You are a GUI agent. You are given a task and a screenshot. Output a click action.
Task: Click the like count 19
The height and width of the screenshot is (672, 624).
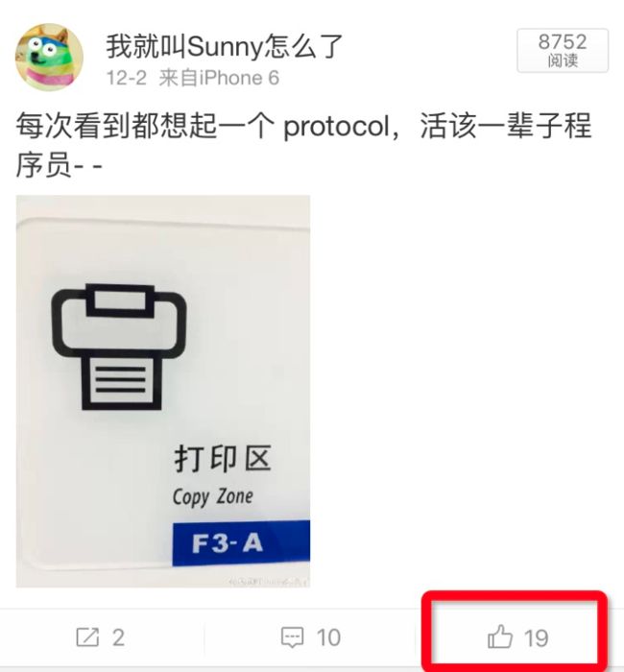pyautogui.click(x=536, y=637)
